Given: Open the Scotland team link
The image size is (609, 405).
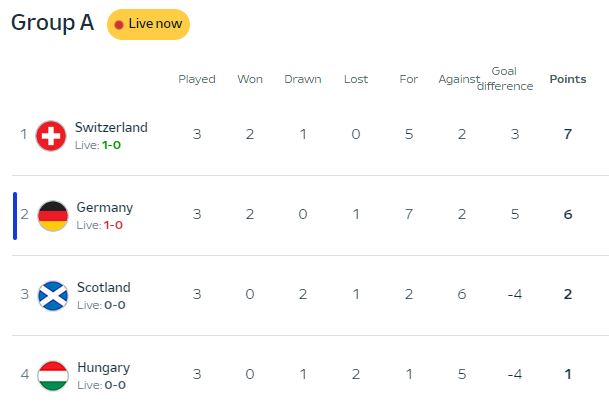Looking at the screenshot, I should pyautogui.click(x=103, y=287).
